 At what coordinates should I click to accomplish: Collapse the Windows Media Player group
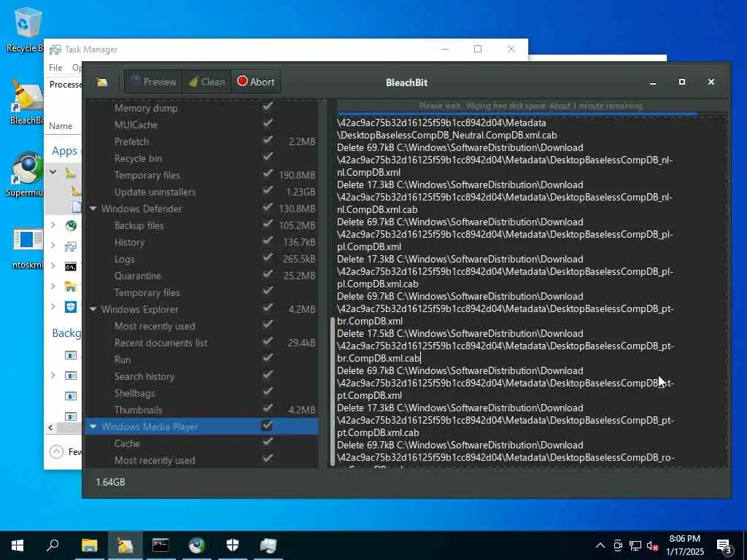point(93,427)
